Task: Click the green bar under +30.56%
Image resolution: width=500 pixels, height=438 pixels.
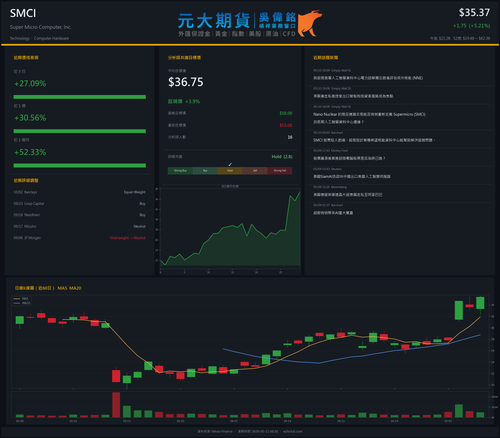Action: click(80, 131)
